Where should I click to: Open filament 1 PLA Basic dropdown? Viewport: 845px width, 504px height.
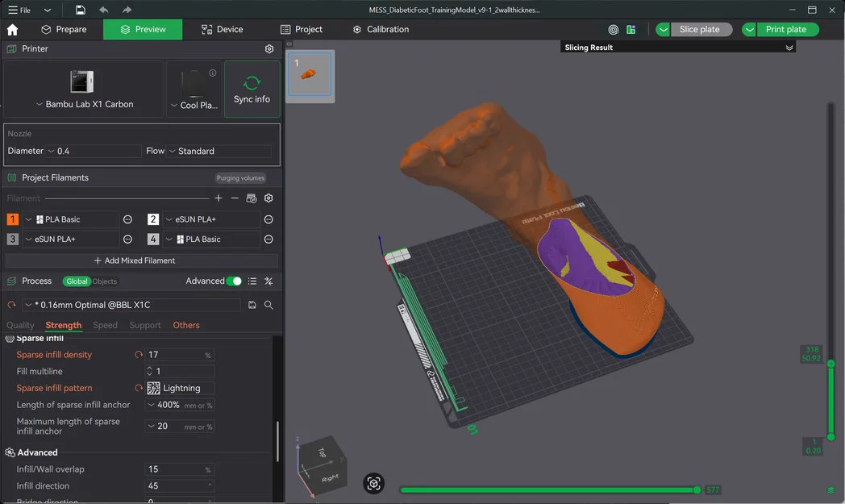click(70, 219)
